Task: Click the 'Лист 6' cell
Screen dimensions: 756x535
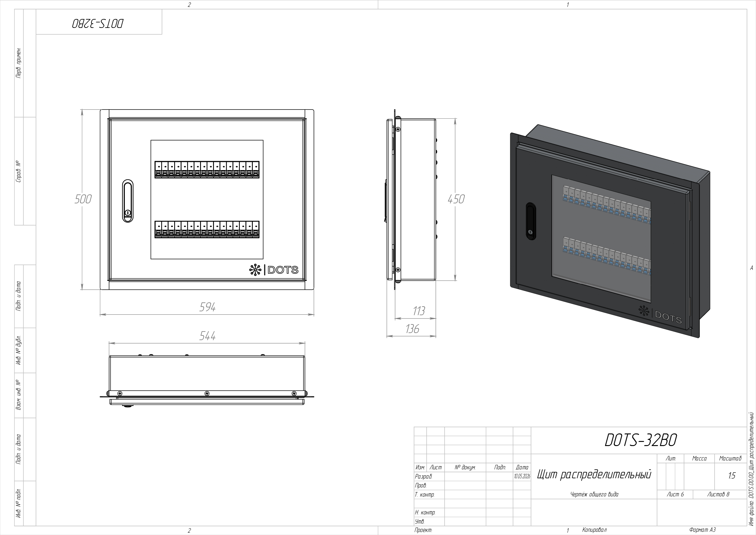Action: tap(675, 494)
